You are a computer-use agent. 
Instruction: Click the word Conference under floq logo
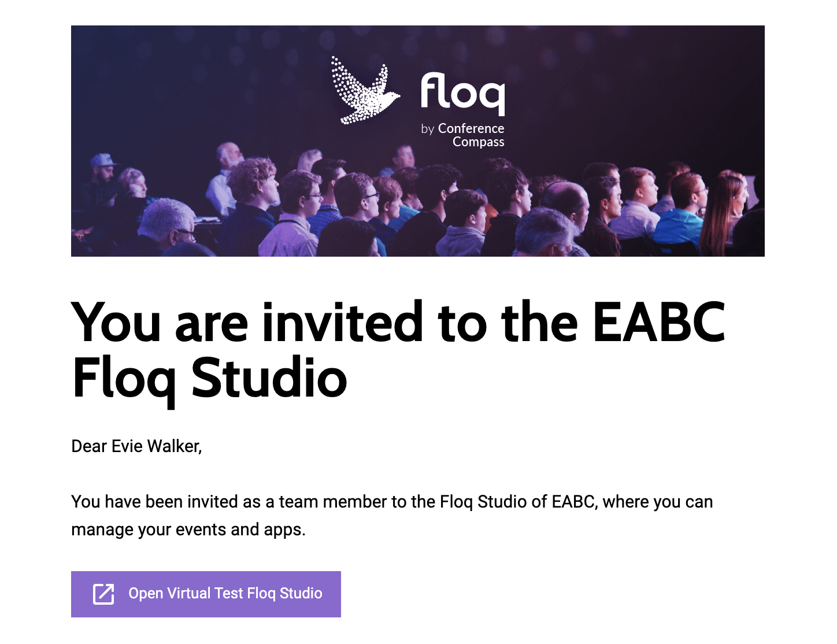point(471,128)
